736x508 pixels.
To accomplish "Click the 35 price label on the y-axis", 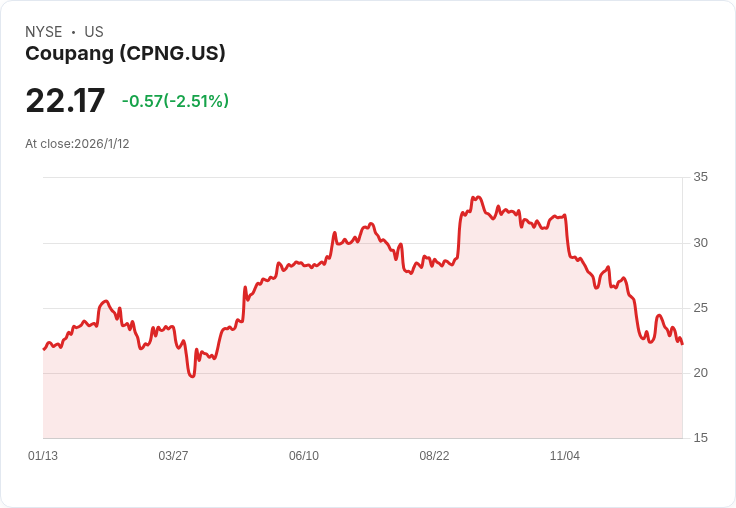I will [x=701, y=178].
